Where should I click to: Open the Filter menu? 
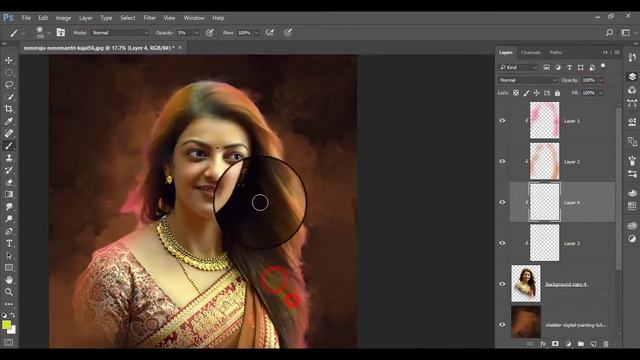(149, 18)
